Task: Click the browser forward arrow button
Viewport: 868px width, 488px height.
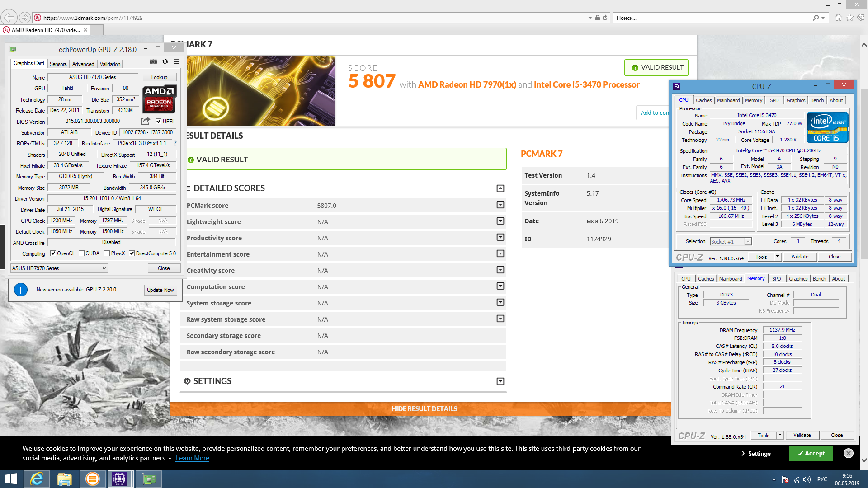Action: 25,18
